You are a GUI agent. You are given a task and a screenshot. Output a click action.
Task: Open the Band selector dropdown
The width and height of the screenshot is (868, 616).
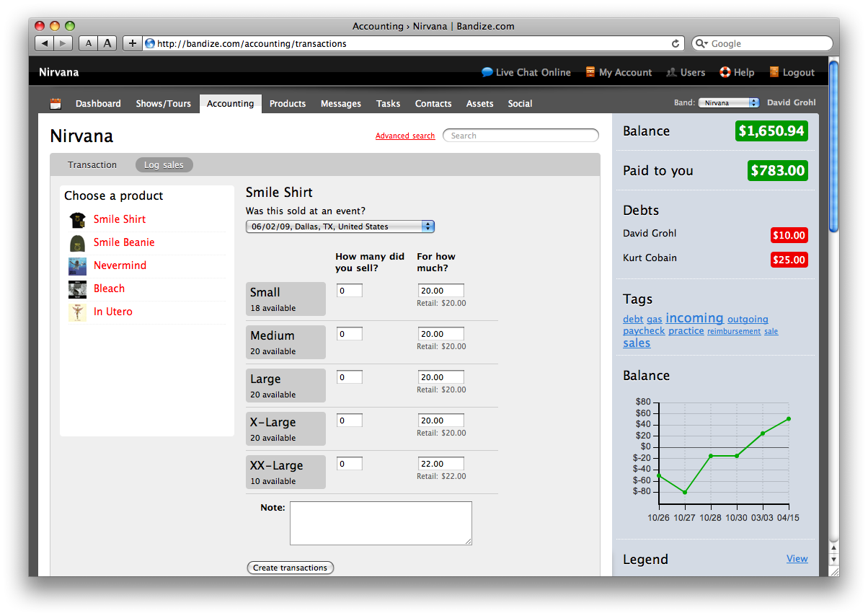(x=728, y=103)
